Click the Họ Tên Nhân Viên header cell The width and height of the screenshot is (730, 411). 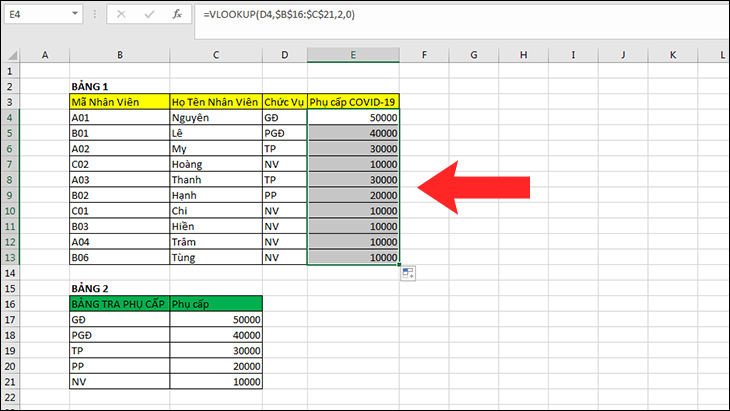click(216, 102)
